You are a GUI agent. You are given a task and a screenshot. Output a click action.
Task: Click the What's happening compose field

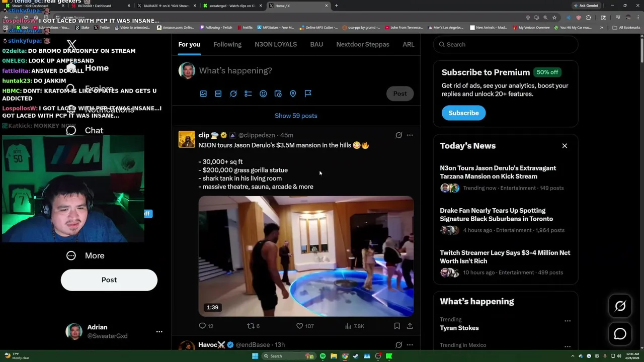tap(306, 70)
